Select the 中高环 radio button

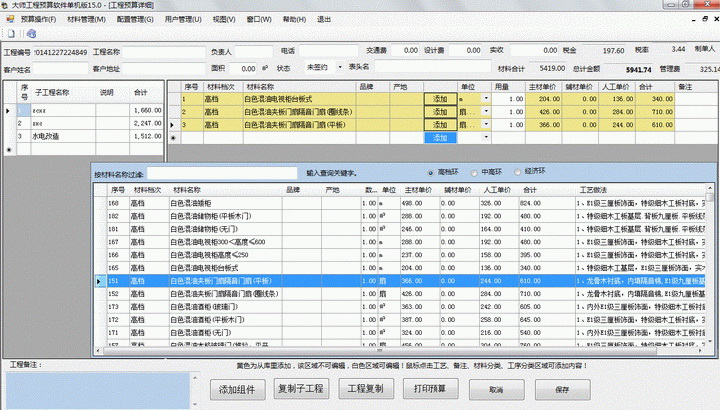click(474, 173)
